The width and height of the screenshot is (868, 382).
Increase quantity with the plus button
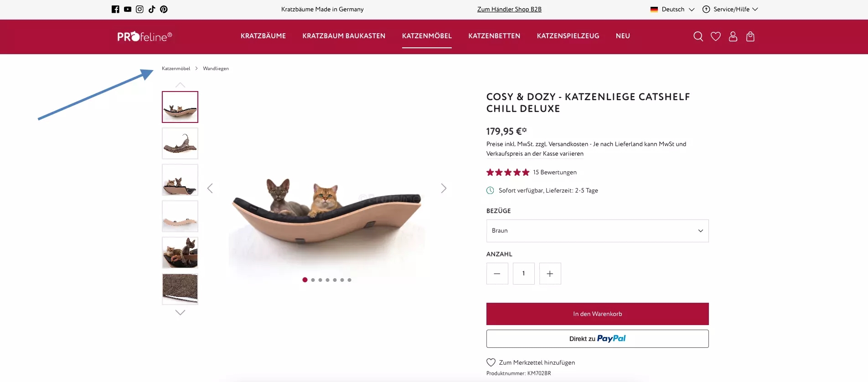(550, 274)
